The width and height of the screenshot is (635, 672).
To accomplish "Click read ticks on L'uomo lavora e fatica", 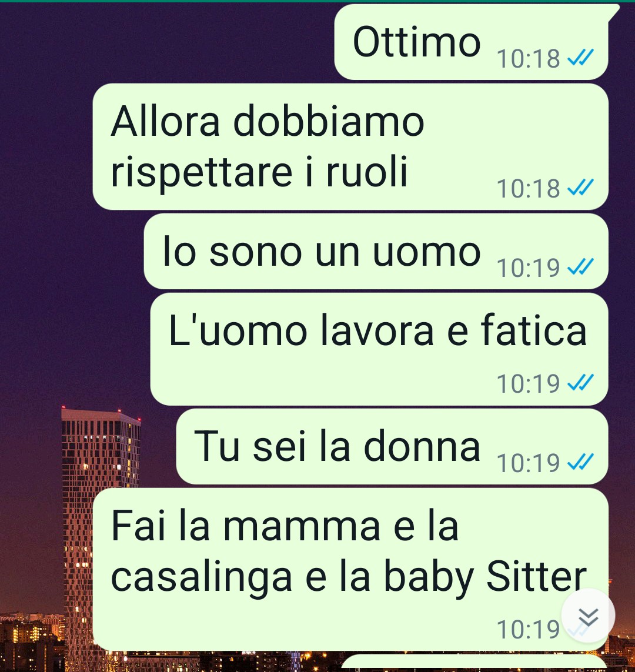I will coord(580,382).
